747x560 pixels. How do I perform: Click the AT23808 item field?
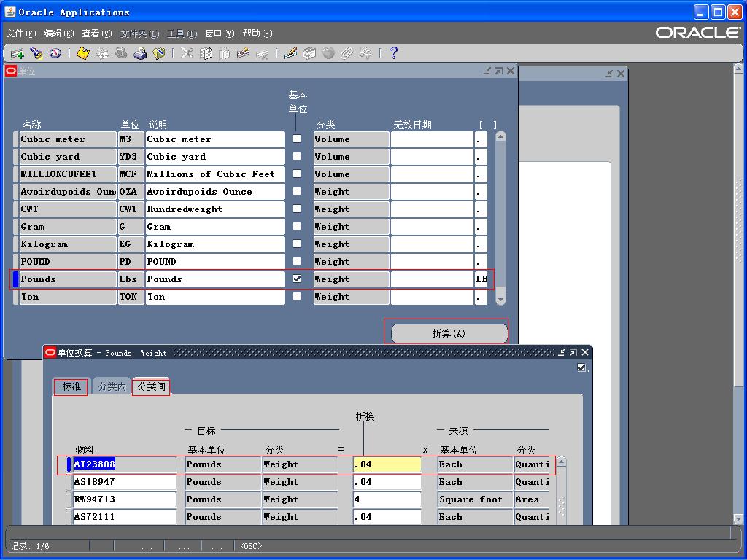[x=125, y=464]
